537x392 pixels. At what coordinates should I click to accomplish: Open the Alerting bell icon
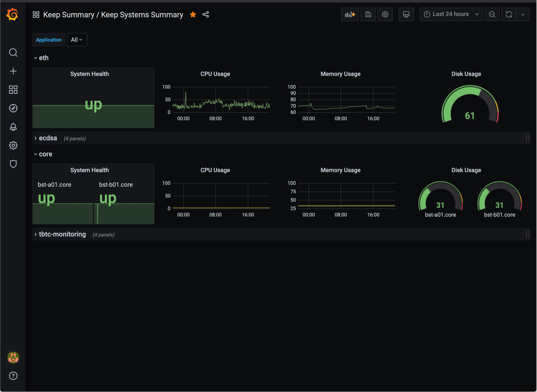pyautogui.click(x=13, y=127)
